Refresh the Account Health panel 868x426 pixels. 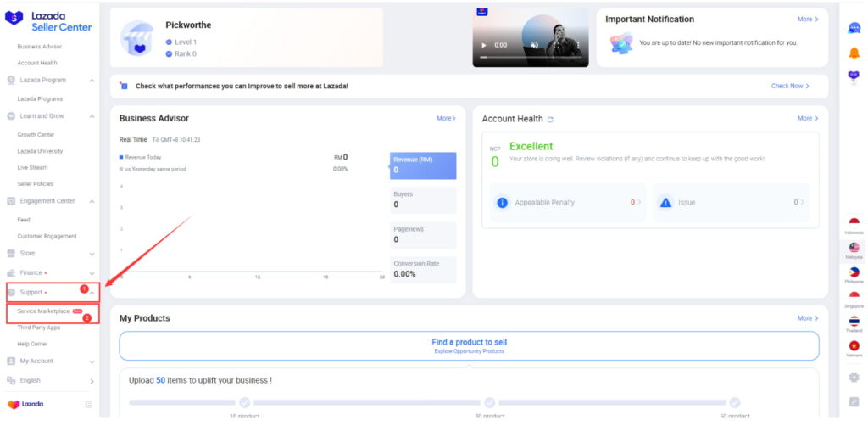(550, 119)
